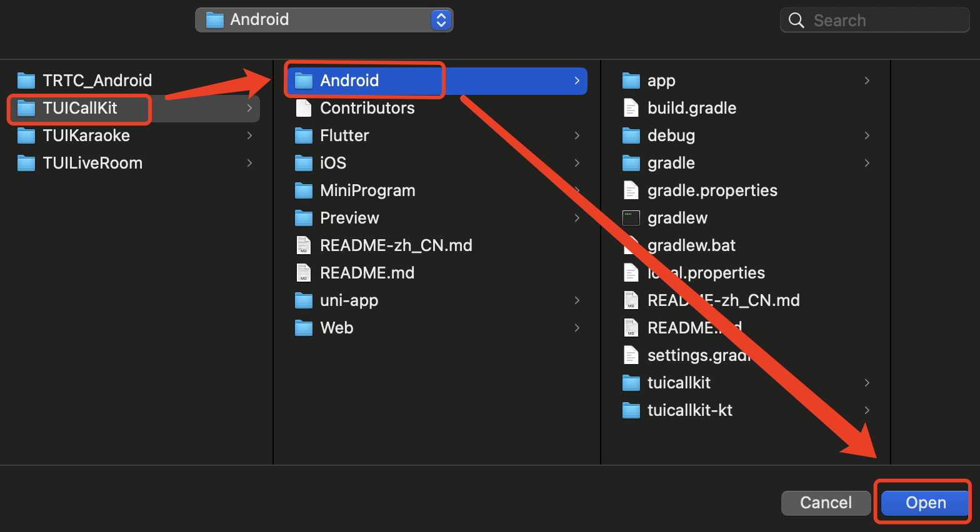980x532 pixels.
Task: Click the settings.gradle file icon
Action: (631, 355)
